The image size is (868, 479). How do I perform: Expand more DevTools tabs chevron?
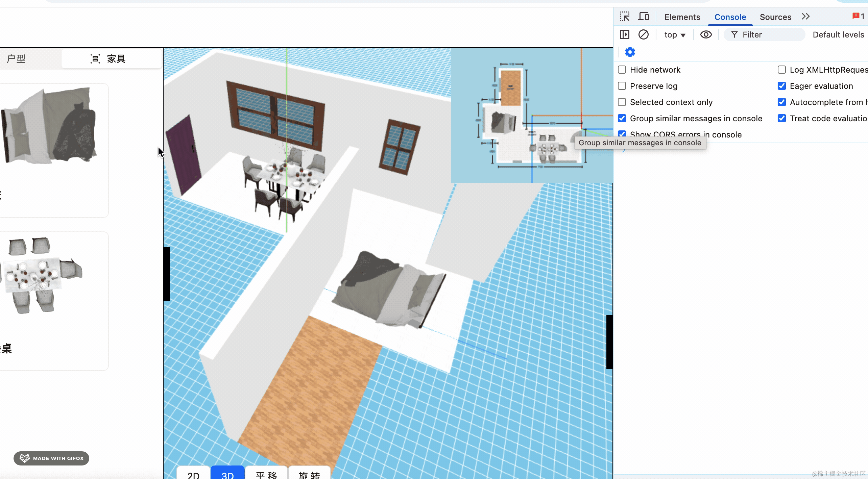point(806,17)
